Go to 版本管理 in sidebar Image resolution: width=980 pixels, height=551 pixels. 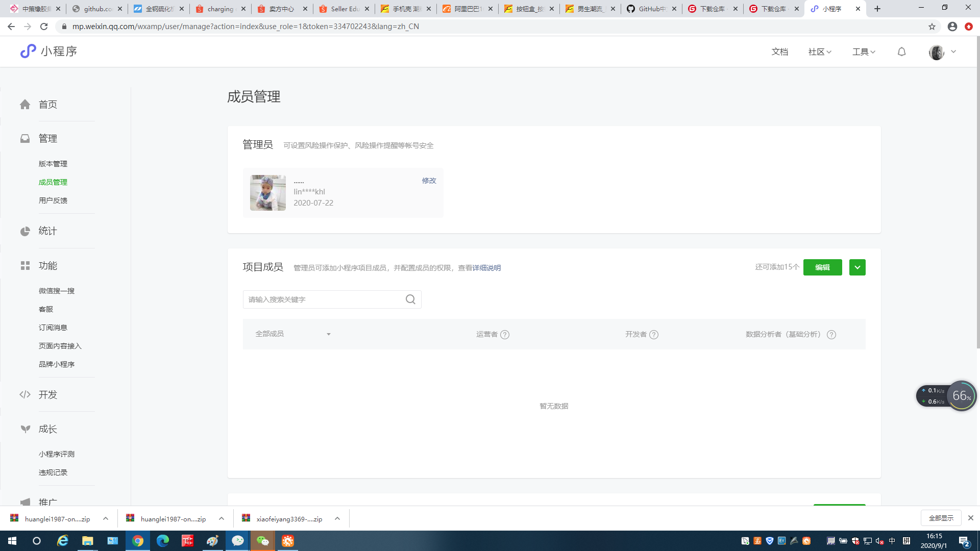point(53,164)
